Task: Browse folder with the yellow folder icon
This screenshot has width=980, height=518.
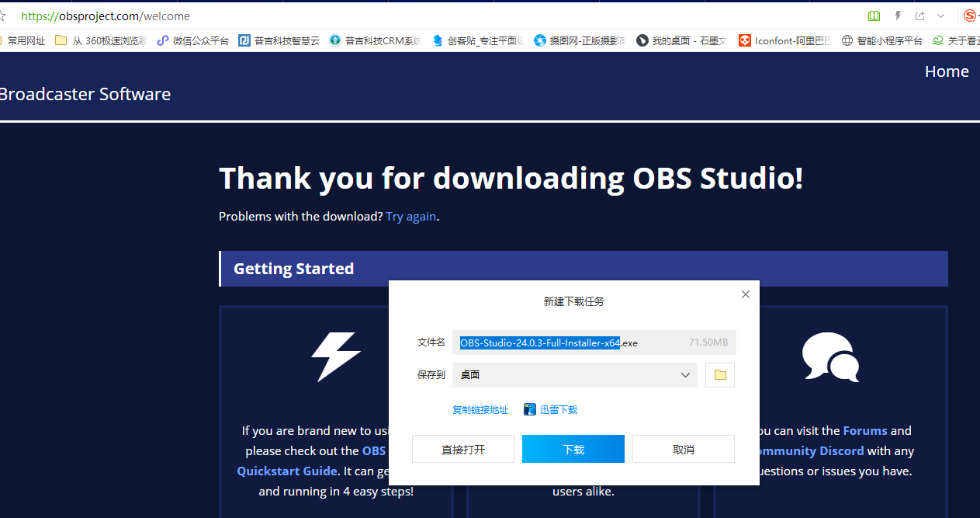Action: click(720, 375)
